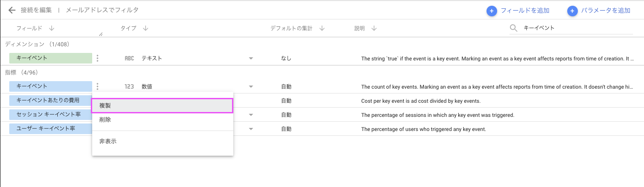
Task: Go back using the left arrow icon
Action: click(x=12, y=10)
